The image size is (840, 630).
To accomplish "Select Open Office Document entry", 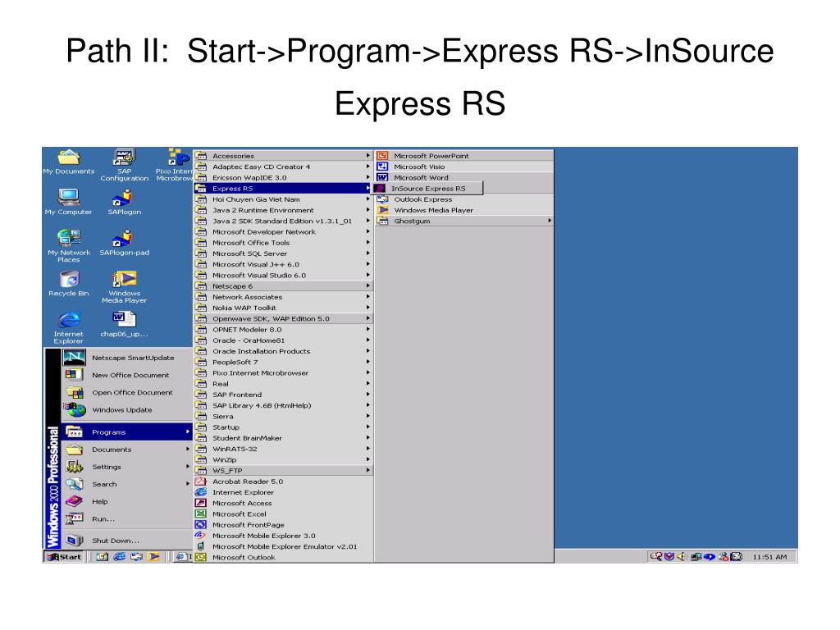I will [126, 392].
